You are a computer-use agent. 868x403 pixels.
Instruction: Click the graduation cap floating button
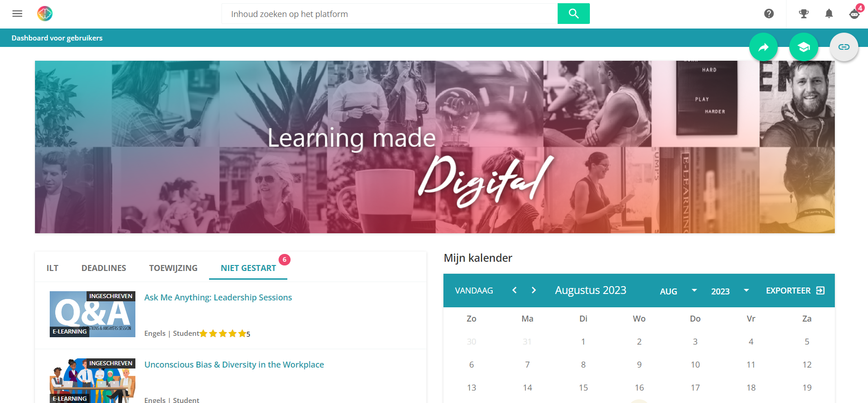(804, 47)
